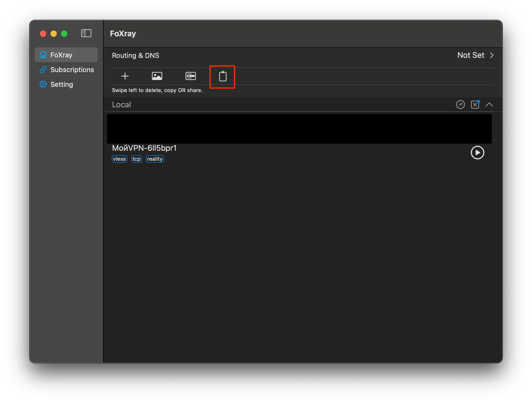
Task: Click the vless tag
Action: [x=120, y=159]
